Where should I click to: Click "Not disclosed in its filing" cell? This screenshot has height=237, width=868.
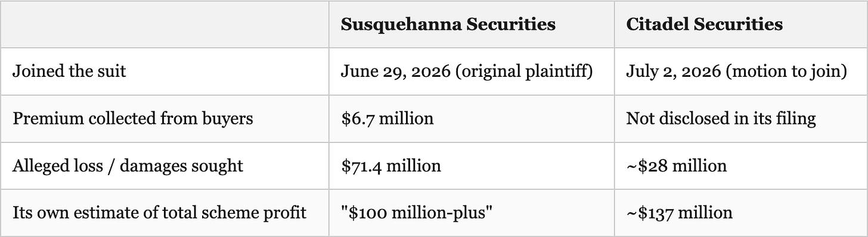740,118
